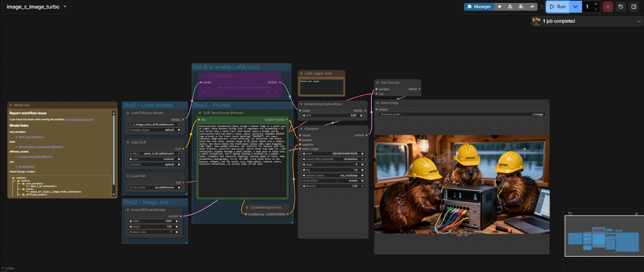Collapse the KSampler node using its title dot

point(301,129)
